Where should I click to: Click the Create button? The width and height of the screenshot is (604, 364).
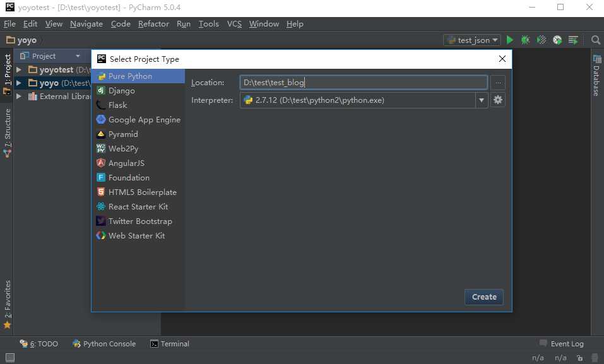pyautogui.click(x=484, y=297)
